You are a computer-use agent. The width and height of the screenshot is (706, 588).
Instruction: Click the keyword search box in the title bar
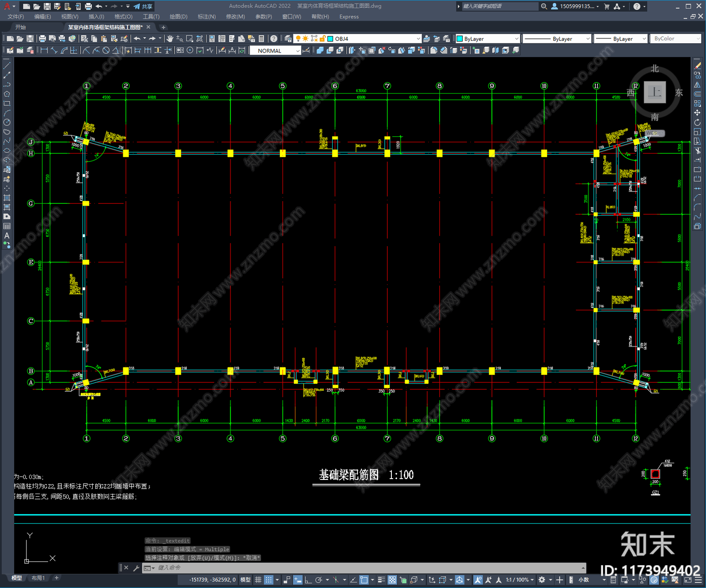[x=499, y=6]
